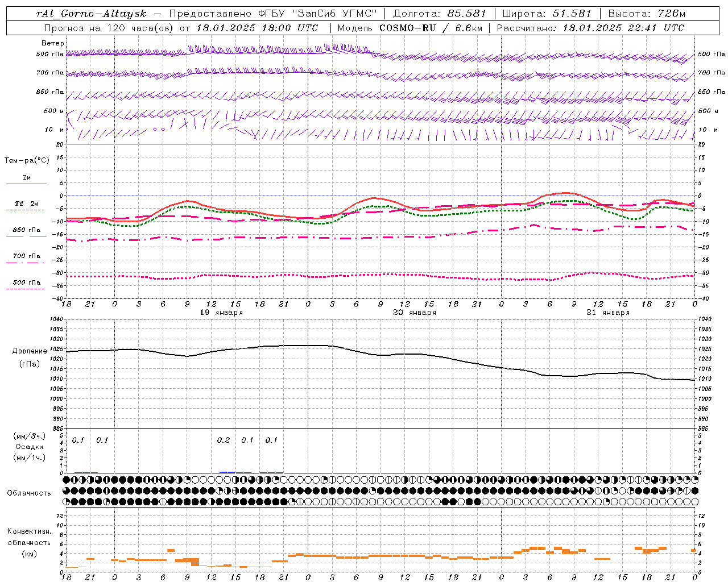Click the Td 2м dew point legend entry
The width and height of the screenshot is (728, 582).
(x=27, y=204)
